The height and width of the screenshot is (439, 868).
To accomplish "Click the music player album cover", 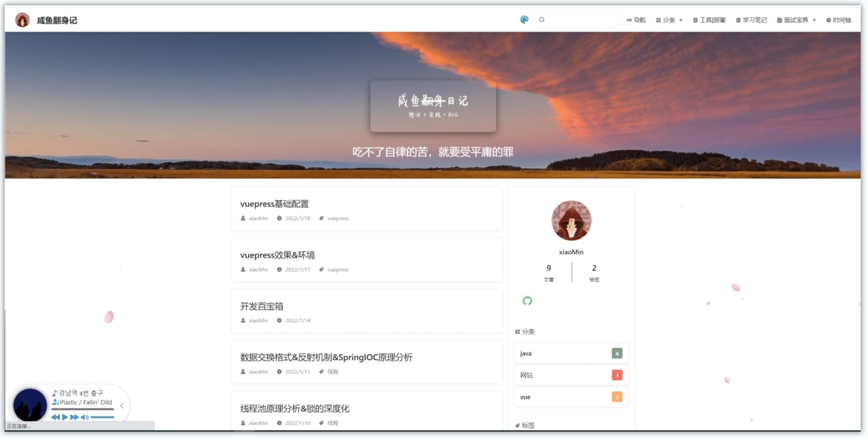I will [30, 405].
